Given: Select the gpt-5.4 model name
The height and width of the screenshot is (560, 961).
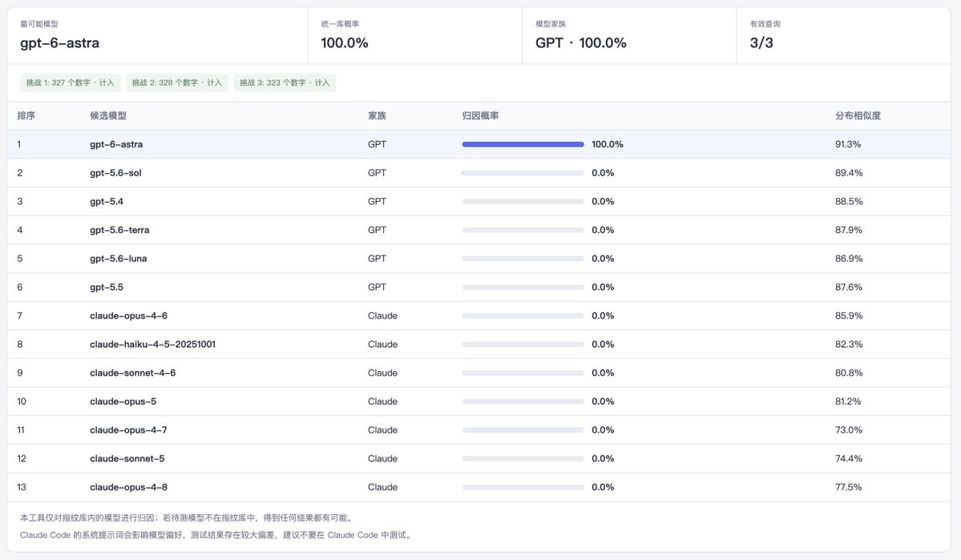Looking at the screenshot, I should [x=107, y=202].
